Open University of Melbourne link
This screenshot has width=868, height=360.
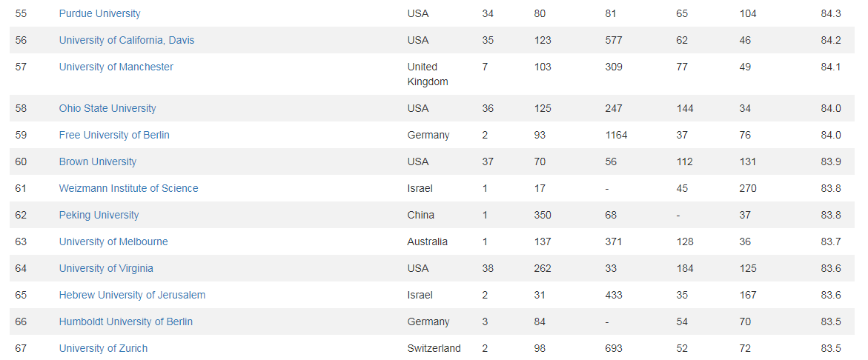(113, 241)
